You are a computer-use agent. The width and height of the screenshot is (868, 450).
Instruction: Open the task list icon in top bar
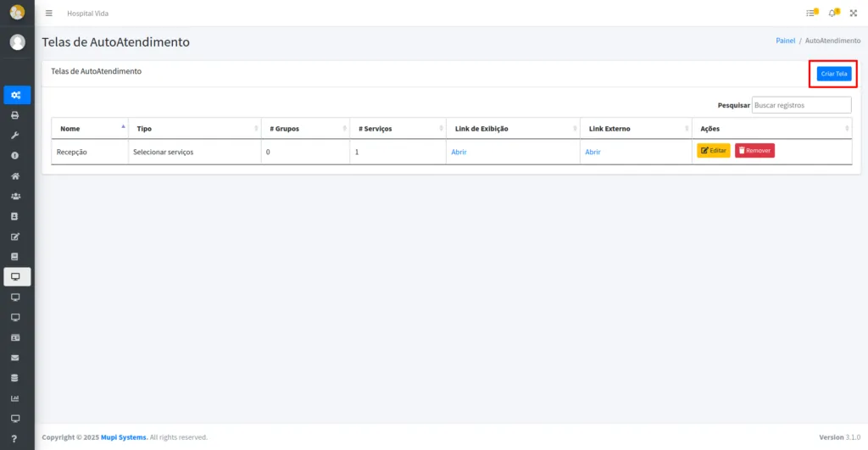(x=811, y=13)
